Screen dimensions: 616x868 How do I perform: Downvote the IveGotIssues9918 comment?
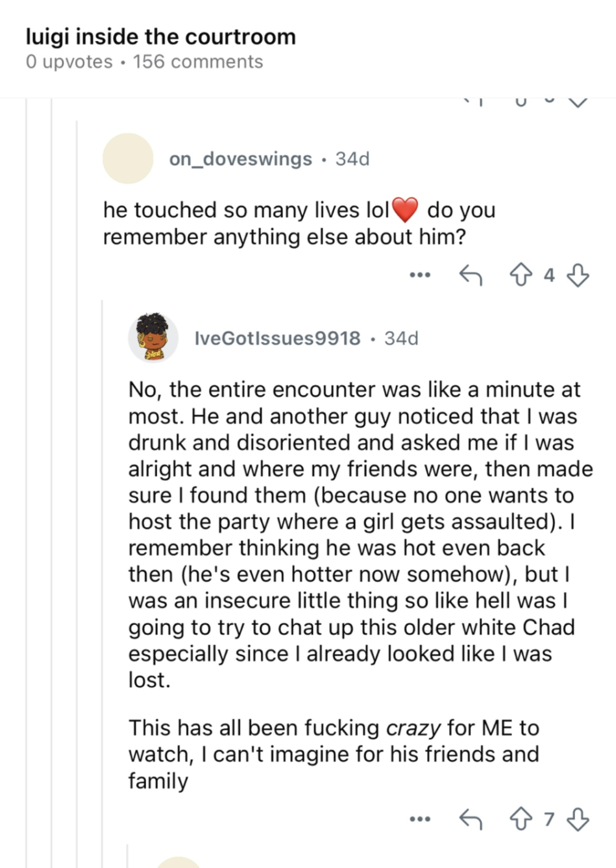click(x=578, y=819)
